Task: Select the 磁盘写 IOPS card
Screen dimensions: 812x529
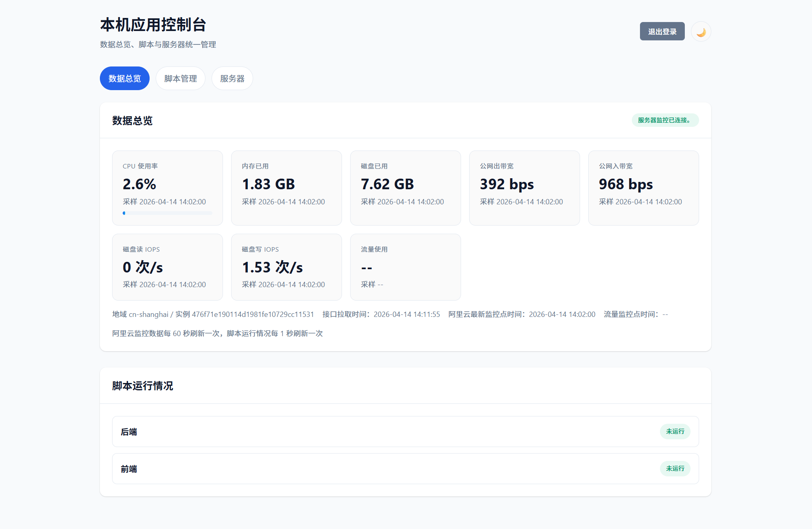Action: point(286,267)
